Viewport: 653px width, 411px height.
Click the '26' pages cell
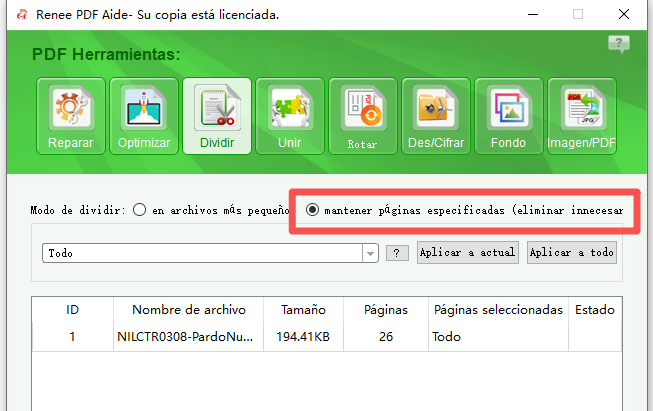click(x=386, y=336)
